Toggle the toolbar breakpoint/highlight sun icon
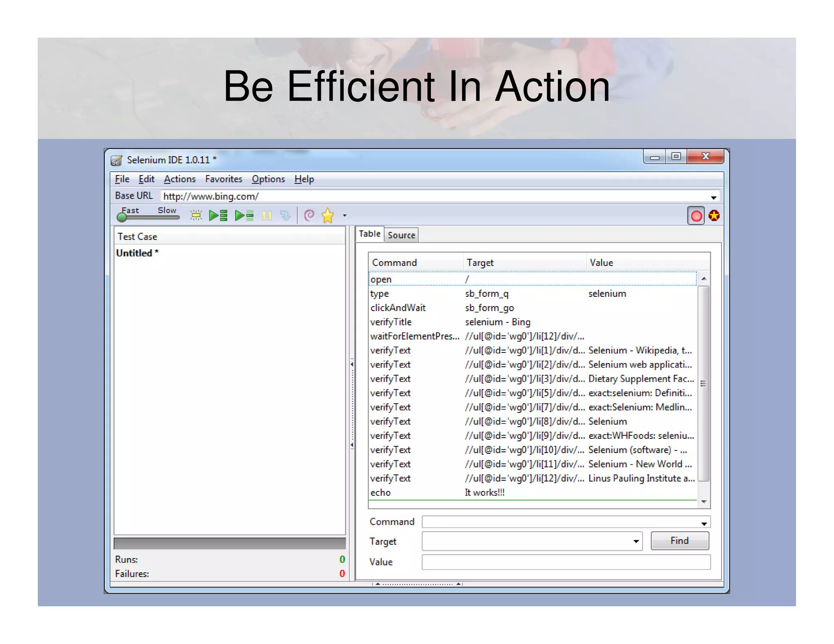Image resolution: width=834 pixels, height=644 pixels. tap(196, 215)
